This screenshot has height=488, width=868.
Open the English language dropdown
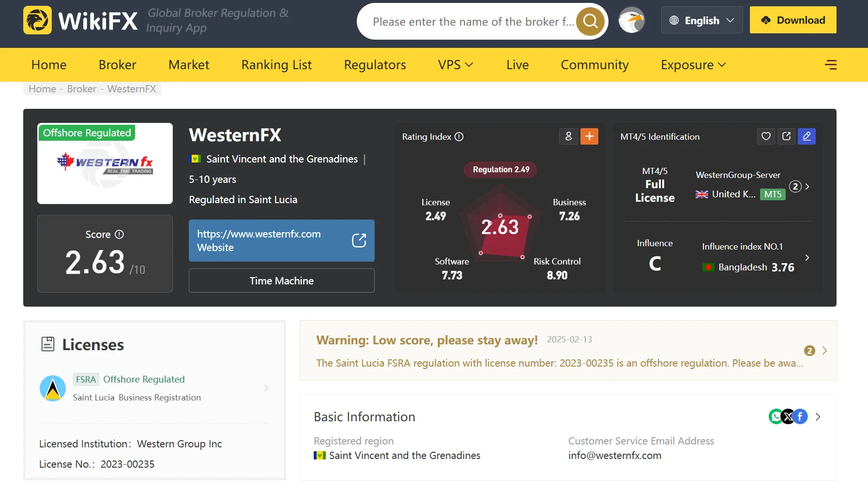702,20
